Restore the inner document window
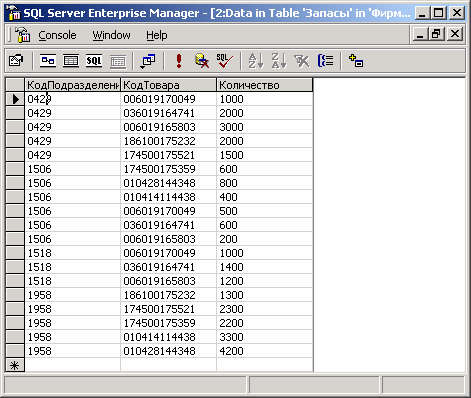The height and width of the screenshot is (398, 471). [437, 34]
